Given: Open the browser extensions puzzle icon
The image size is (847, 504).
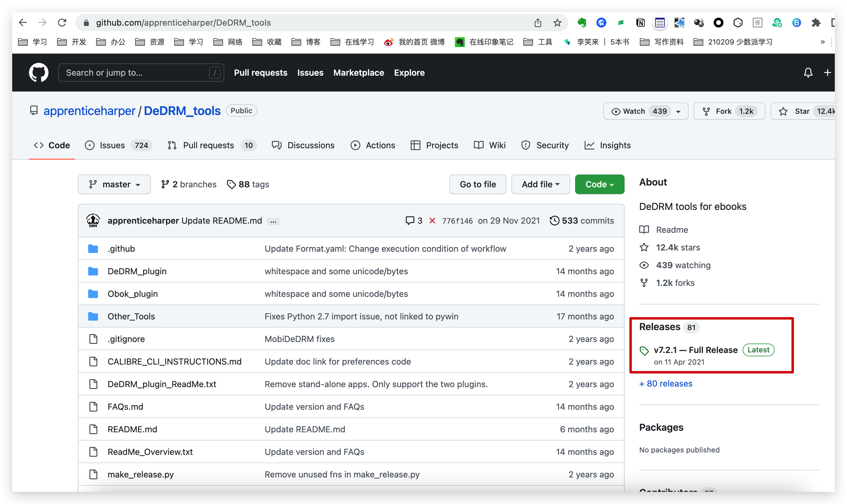Looking at the screenshot, I should (x=816, y=22).
